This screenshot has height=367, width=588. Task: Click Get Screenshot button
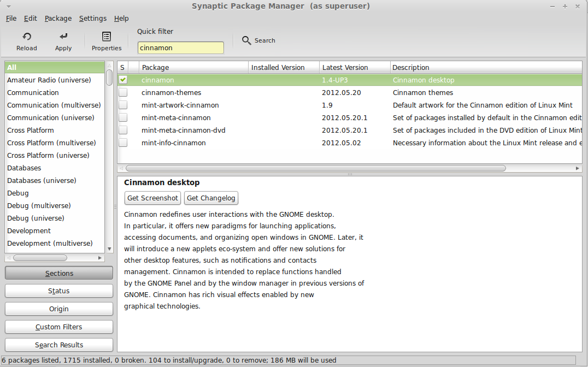152,198
